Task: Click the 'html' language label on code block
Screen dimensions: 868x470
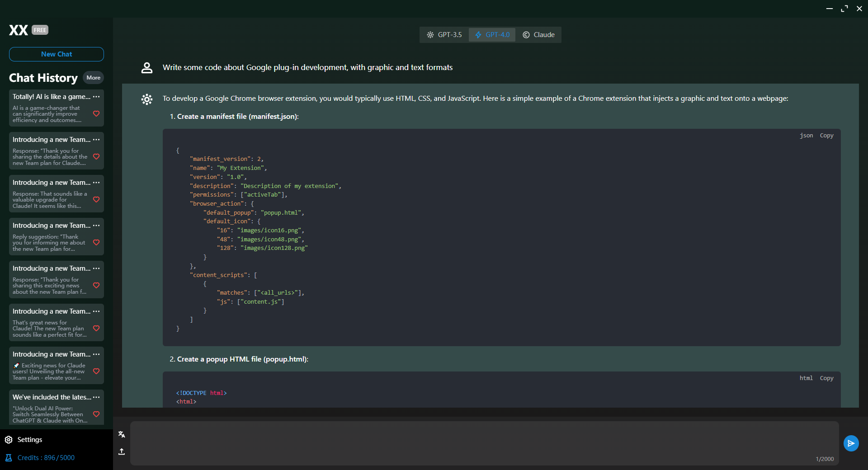Action: [806, 378]
